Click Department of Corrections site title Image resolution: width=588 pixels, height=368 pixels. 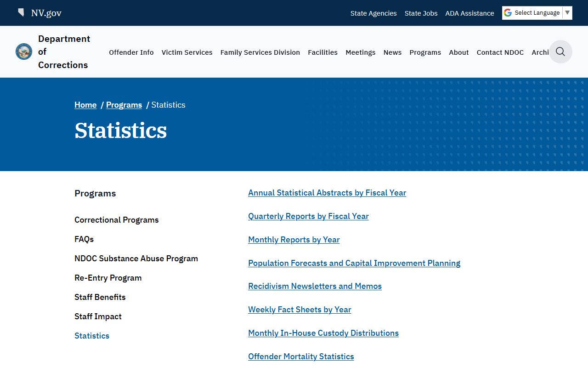click(x=64, y=52)
